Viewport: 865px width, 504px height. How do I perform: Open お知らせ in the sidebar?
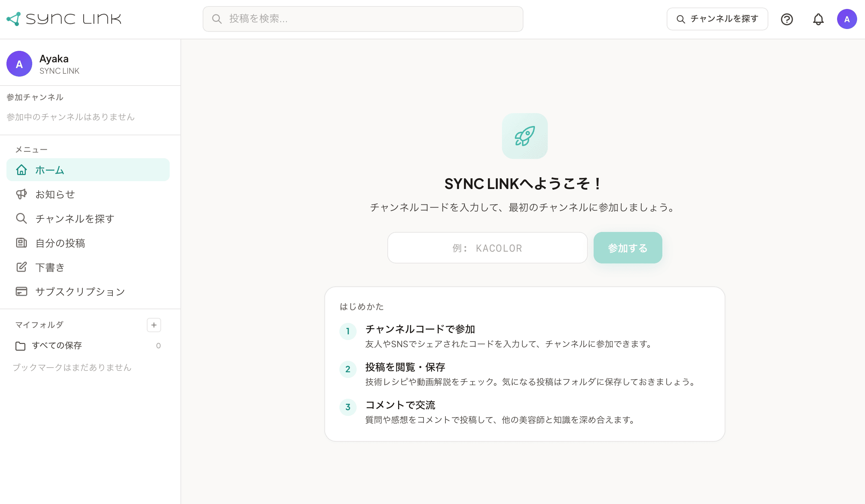pyautogui.click(x=55, y=194)
